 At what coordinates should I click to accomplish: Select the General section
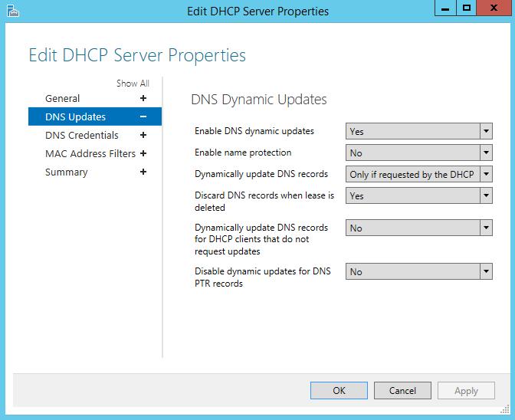pos(62,98)
